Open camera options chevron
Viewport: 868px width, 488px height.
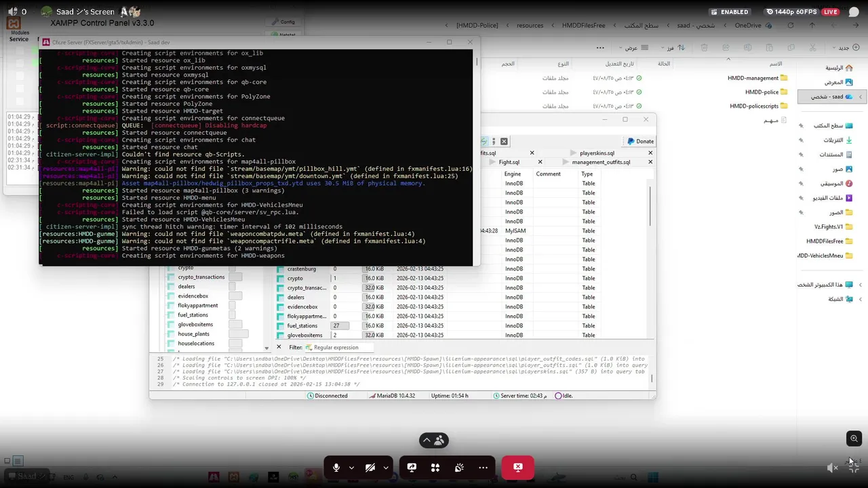(x=386, y=468)
